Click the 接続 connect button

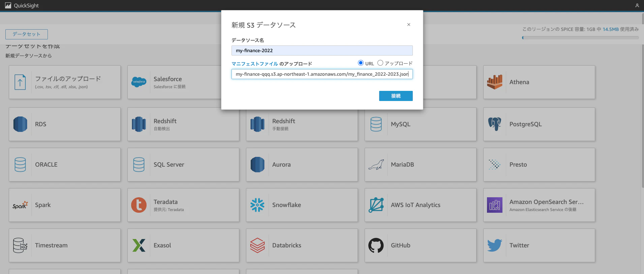tap(396, 96)
